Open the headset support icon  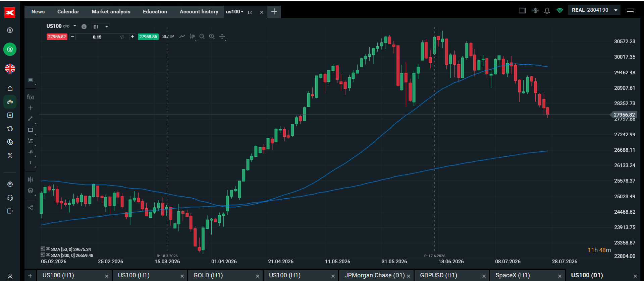tap(10, 198)
